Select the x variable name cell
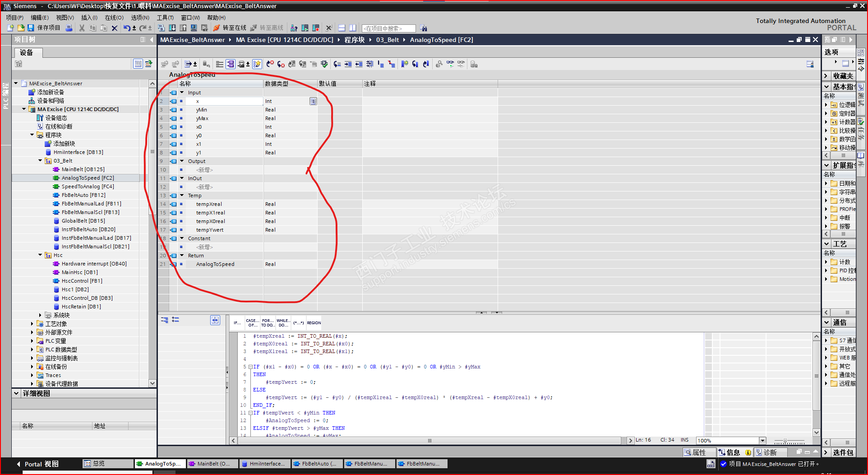 (x=224, y=101)
